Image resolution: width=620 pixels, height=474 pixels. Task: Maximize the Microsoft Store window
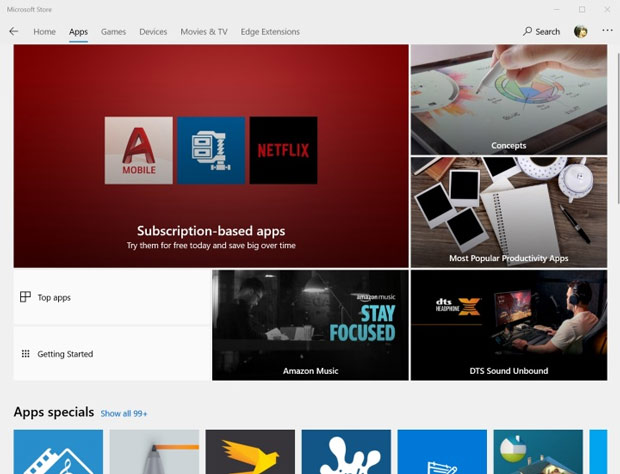(x=582, y=9)
